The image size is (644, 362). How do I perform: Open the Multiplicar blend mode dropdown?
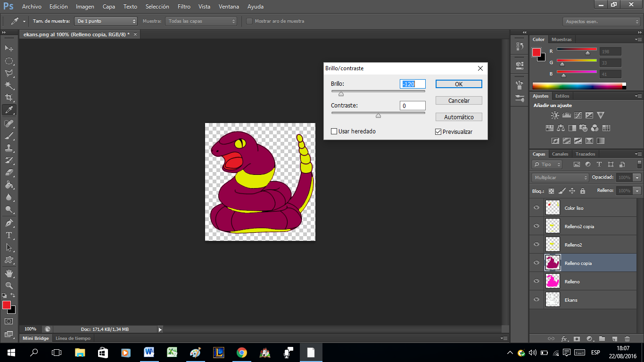(560, 178)
